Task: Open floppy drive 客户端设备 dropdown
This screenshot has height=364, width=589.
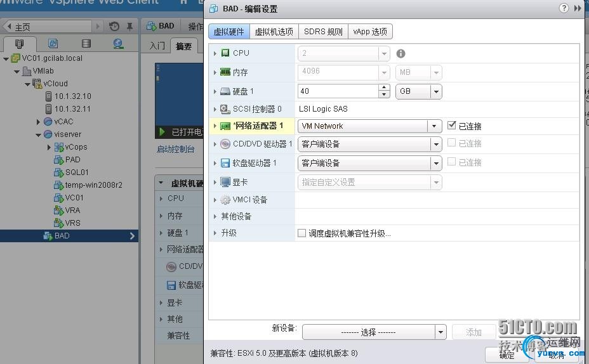Action: (x=369, y=163)
